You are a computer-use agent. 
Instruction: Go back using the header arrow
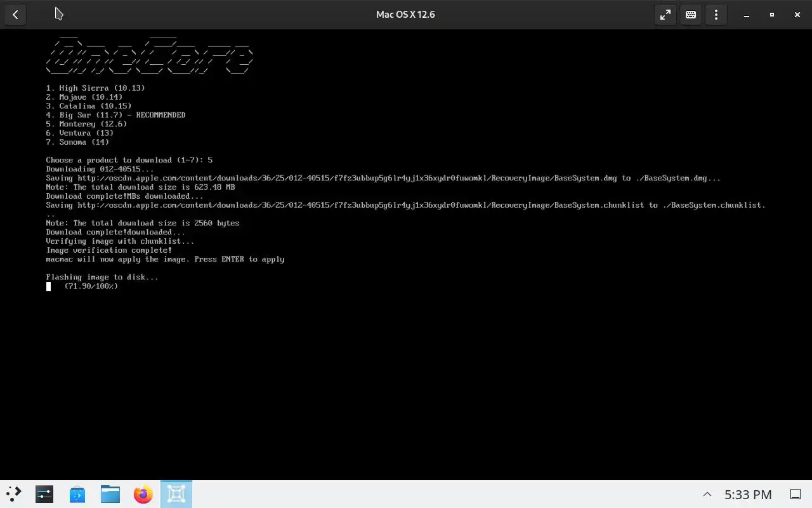click(x=15, y=14)
